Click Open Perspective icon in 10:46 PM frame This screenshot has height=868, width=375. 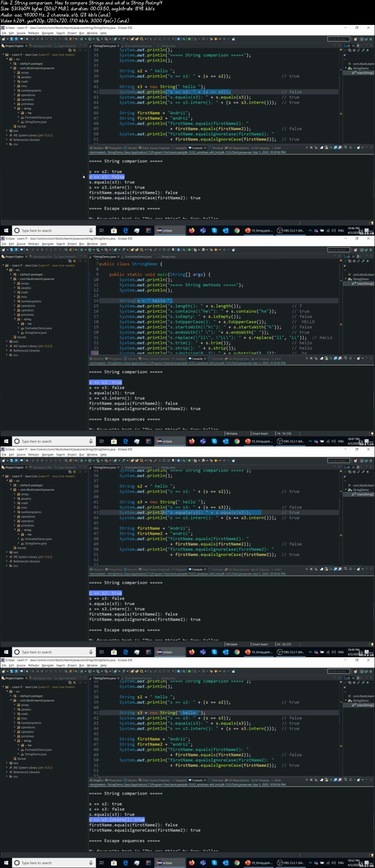(x=355, y=40)
